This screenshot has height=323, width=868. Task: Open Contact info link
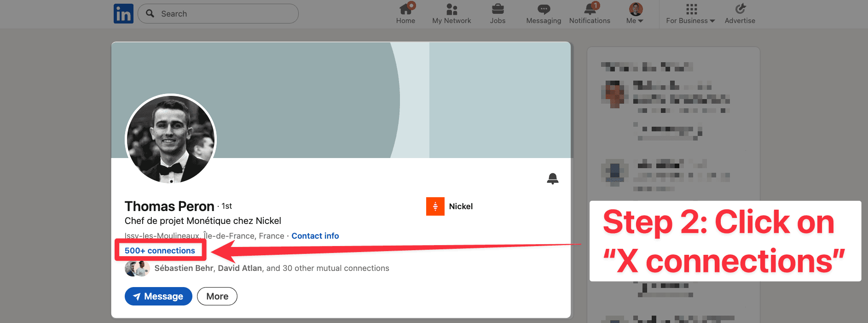(x=315, y=236)
